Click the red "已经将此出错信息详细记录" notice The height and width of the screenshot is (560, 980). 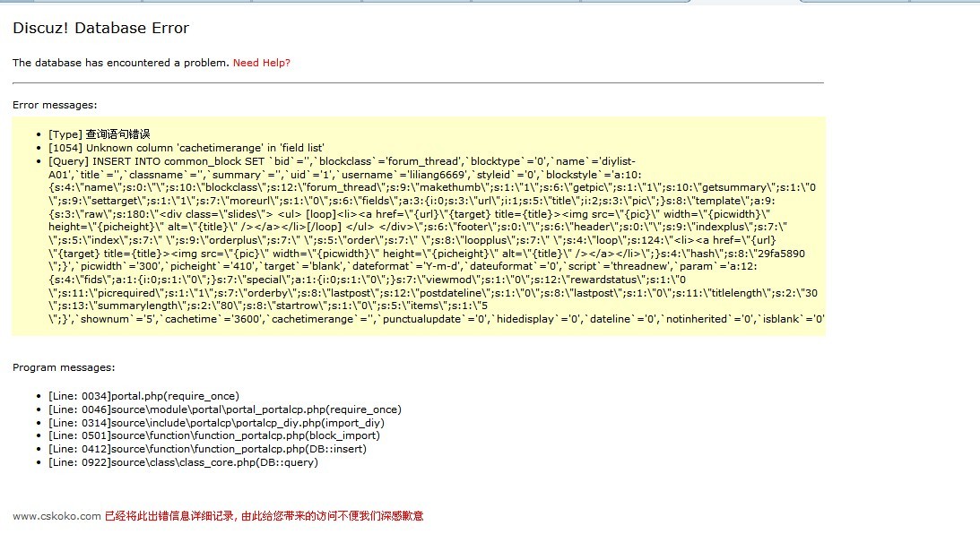tap(265, 516)
